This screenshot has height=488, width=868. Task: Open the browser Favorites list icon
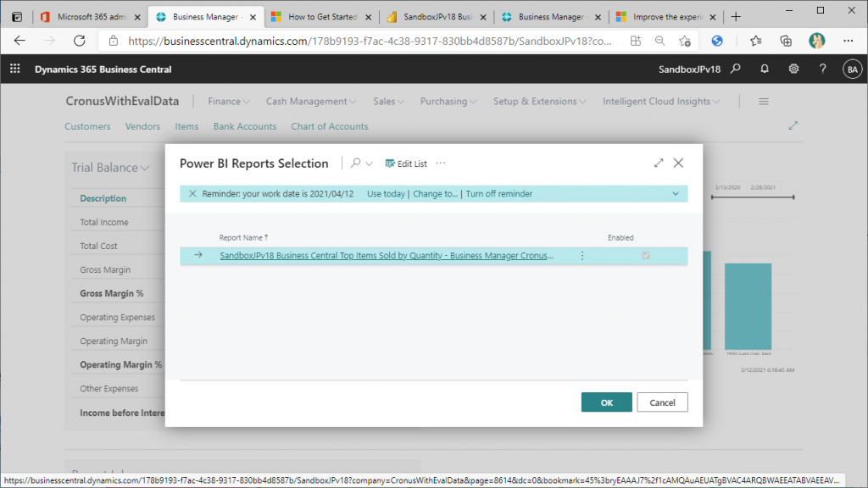point(755,41)
